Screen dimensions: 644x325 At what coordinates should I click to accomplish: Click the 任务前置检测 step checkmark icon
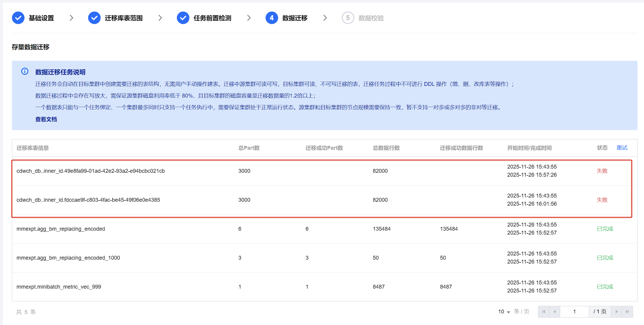point(183,18)
